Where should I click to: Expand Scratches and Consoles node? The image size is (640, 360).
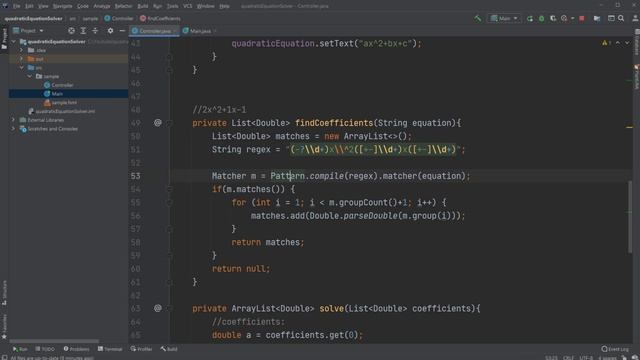coord(13,129)
